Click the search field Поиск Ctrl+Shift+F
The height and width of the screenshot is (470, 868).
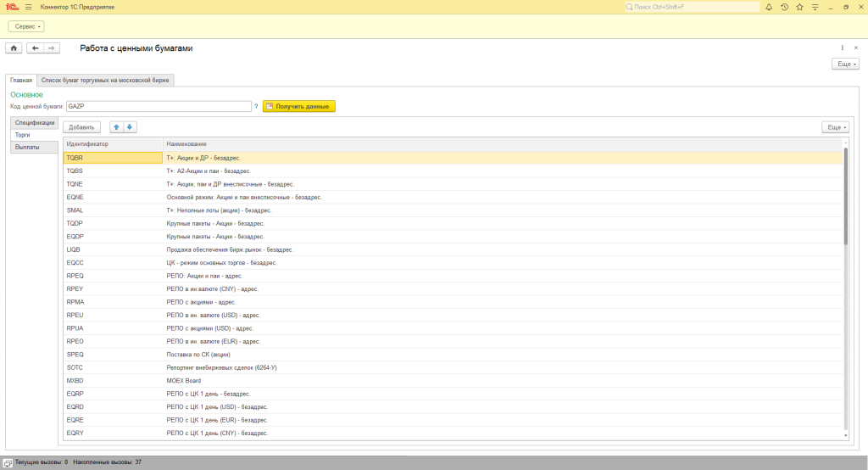tap(692, 7)
